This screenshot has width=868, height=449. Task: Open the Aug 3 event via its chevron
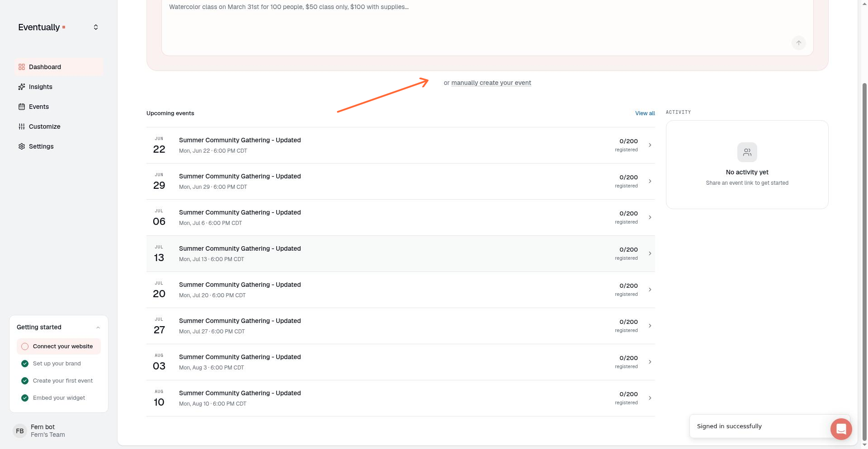coord(650,362)
